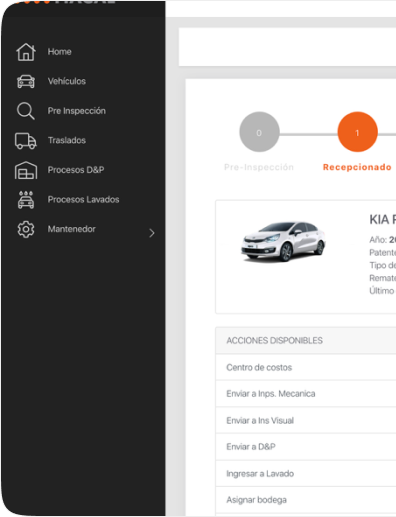Open Mantenedor menu label
Screen dimensions: 396x517
pyautogui.click(x=72, y=229)
